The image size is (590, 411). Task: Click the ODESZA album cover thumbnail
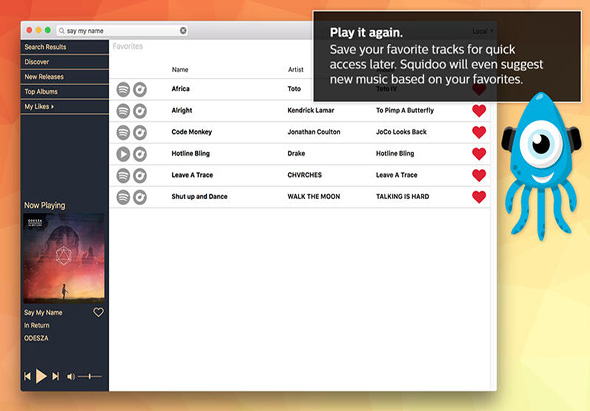[x=64, y=258]
